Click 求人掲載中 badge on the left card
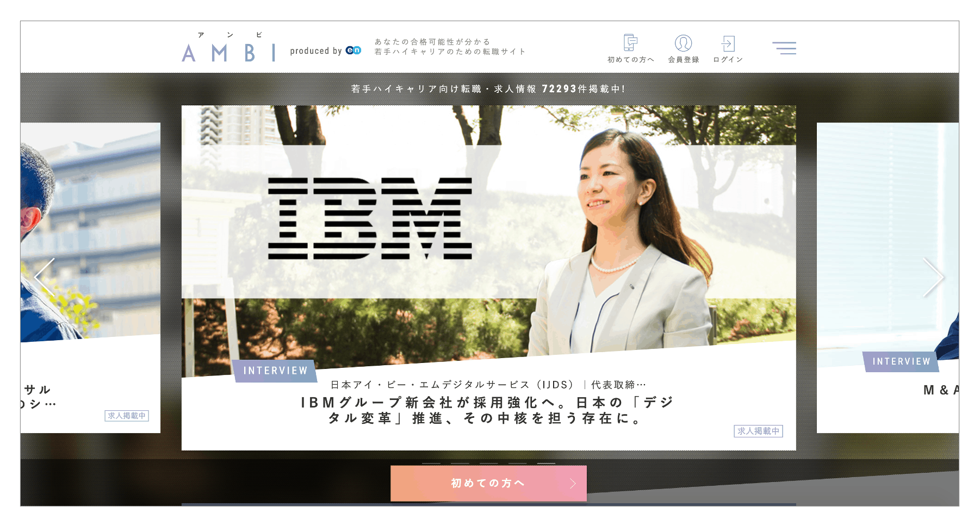This screenshot has width=980, height=526. [127, 416]
